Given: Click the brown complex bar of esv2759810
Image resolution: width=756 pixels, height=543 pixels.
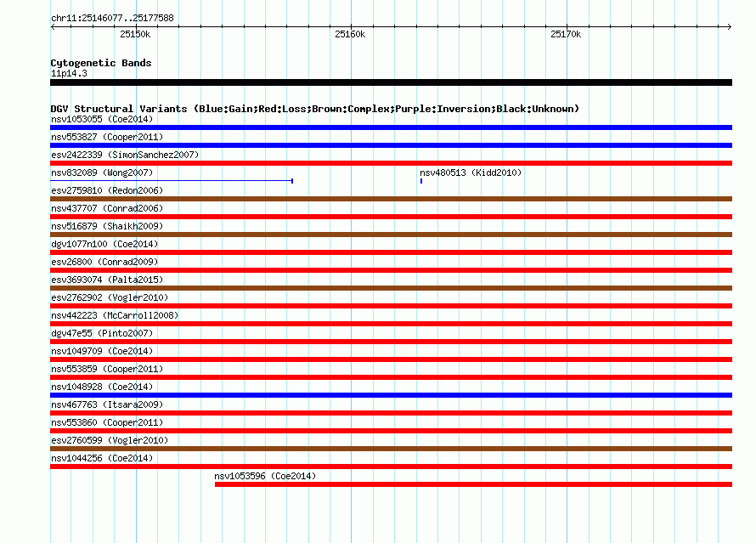Looking at the screenshot, I should [x=391, y=199].
